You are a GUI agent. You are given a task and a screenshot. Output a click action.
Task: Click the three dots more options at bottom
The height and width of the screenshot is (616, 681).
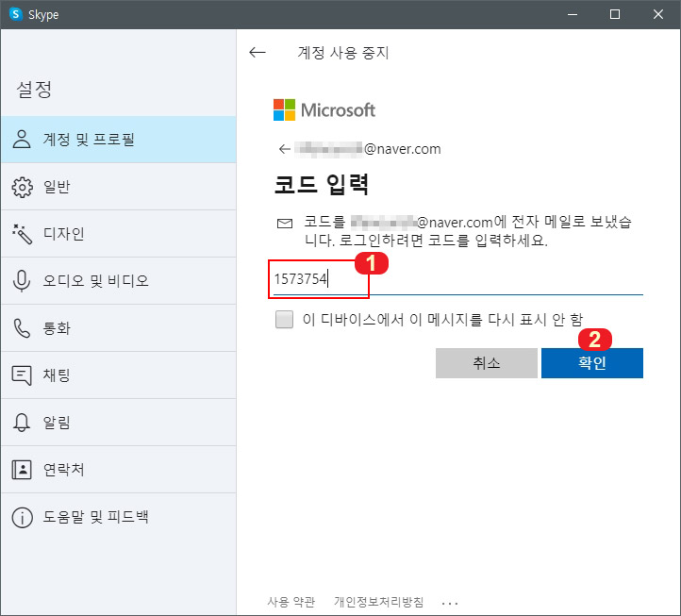tap(450, 603)
